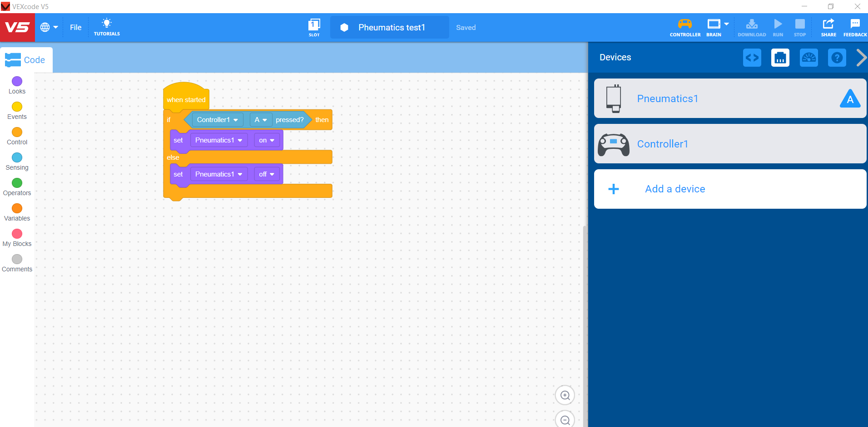The height and width of the screenshot is (427, 868).
Task: Click the Devices panel title
Action: pos(615,57)
